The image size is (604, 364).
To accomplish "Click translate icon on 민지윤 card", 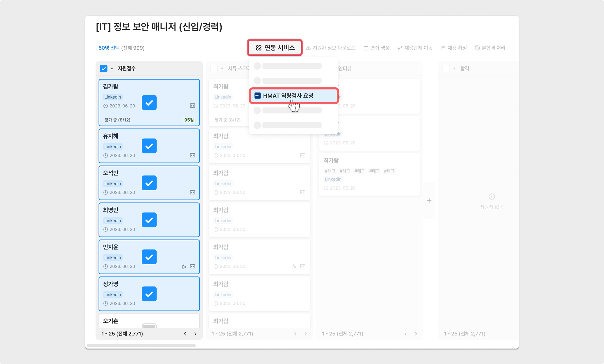I will click(x=184, y=266).
